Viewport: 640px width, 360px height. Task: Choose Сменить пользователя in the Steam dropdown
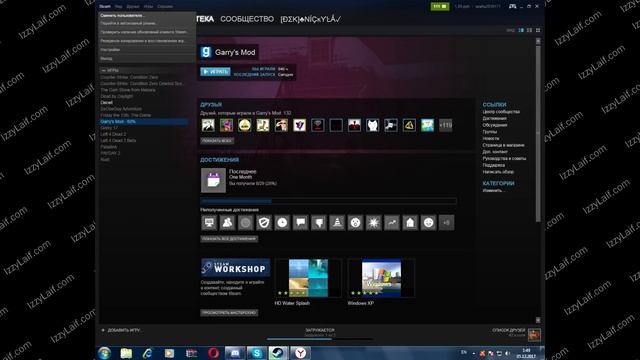122,16
